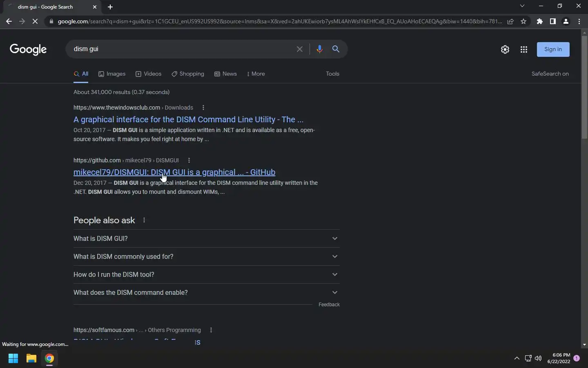Open a new tab with plus button
The image size is (588, 368).
[x=110, y=7]
